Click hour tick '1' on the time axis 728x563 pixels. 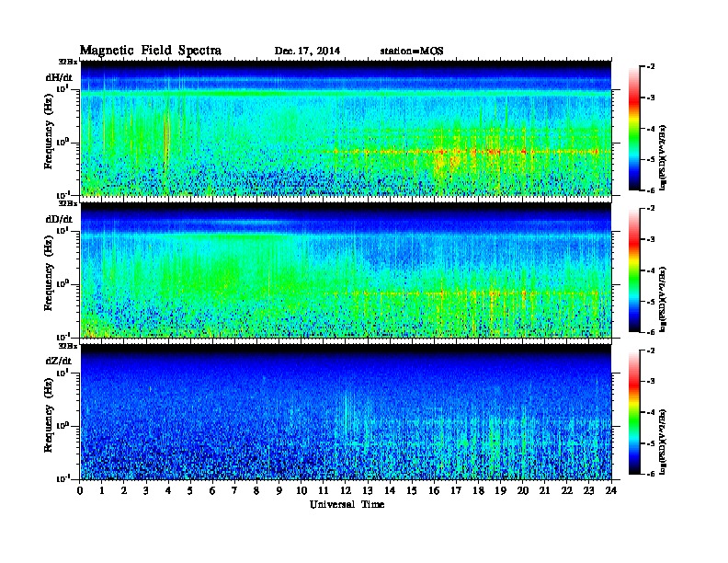tap(102, 491)
